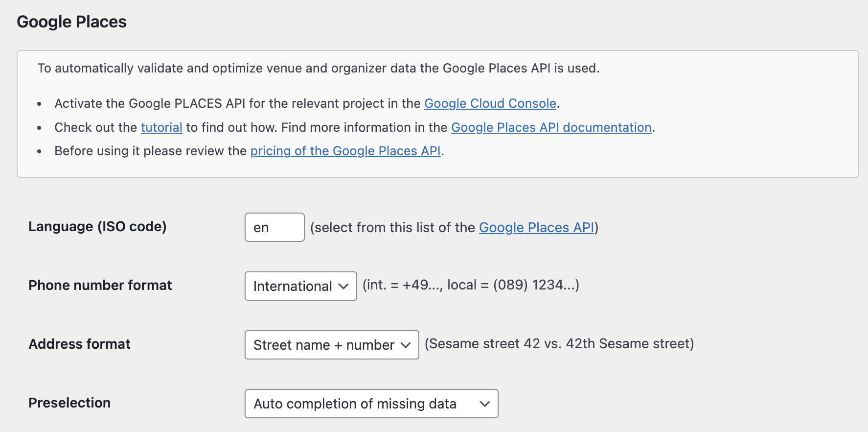Open Google Places API language list link
The image size is (868, 432).
click(x=537, y=227)
